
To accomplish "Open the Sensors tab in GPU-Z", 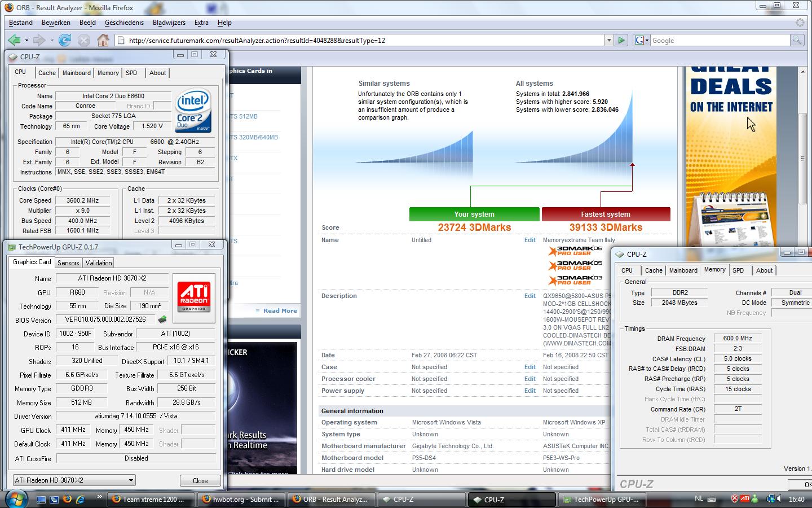I will [68, 263].
